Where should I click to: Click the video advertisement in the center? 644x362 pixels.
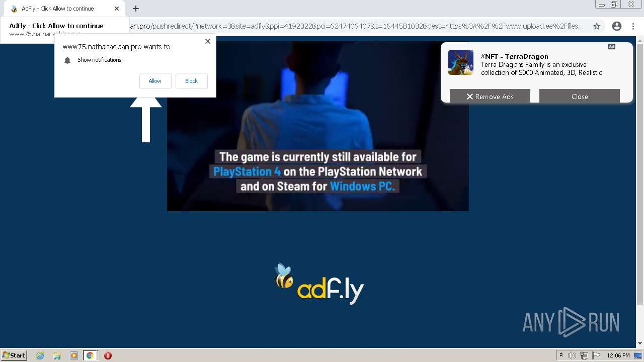[x=317, y=126]
